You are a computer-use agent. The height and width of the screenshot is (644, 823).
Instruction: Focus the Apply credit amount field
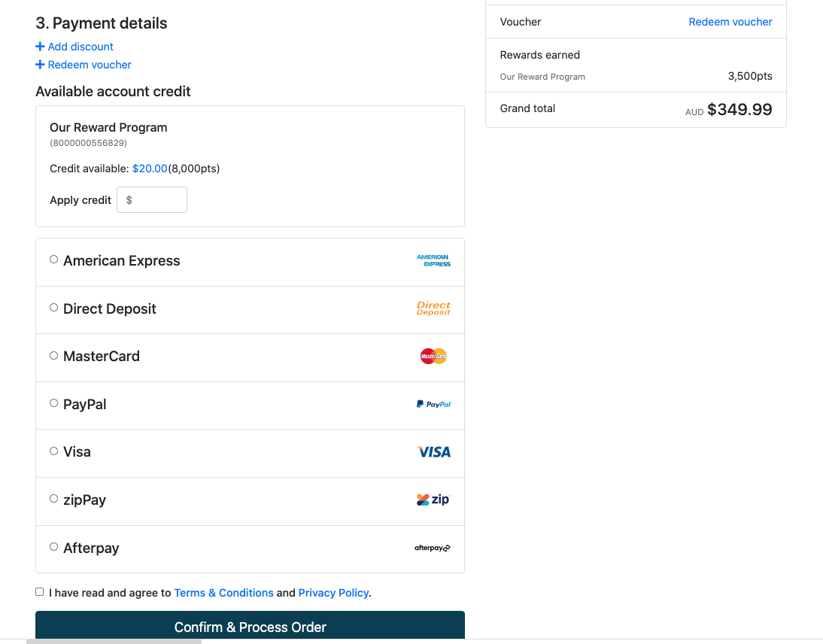coord(152,200)
